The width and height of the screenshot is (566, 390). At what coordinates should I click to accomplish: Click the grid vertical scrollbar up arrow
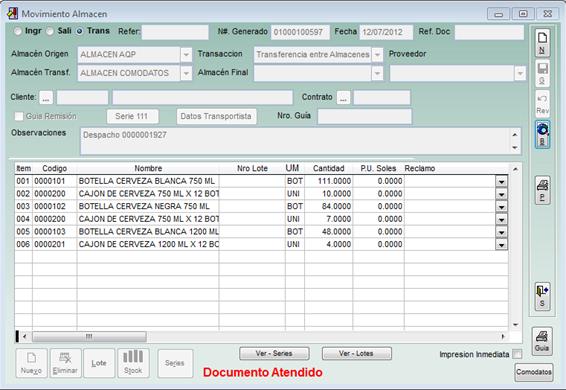click(515, 169)
